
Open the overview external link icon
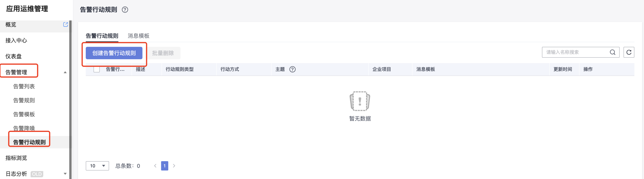(x=66, y=24)
